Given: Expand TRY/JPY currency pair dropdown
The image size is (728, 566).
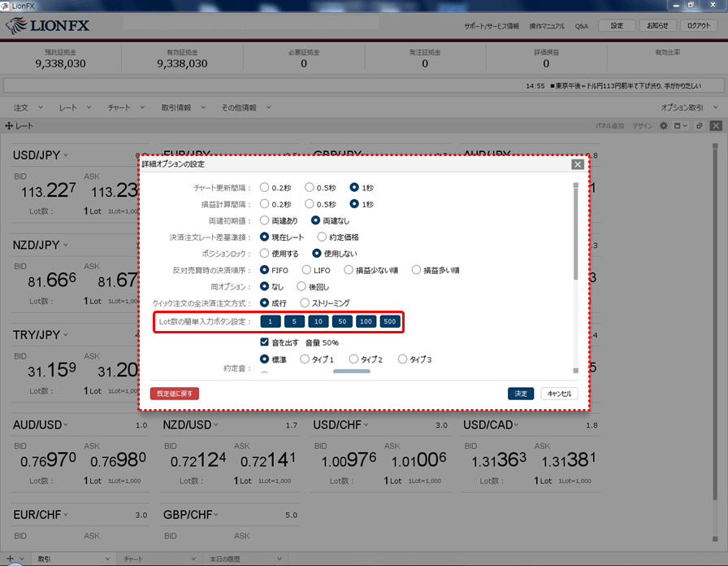Looking at the screenshot, I should (65, 334).
